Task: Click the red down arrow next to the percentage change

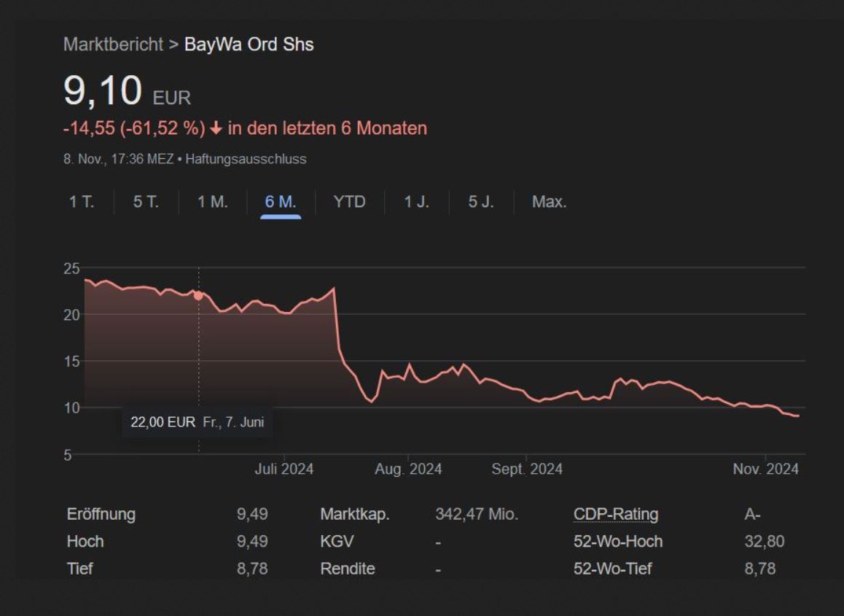Action: coord(216,129)
